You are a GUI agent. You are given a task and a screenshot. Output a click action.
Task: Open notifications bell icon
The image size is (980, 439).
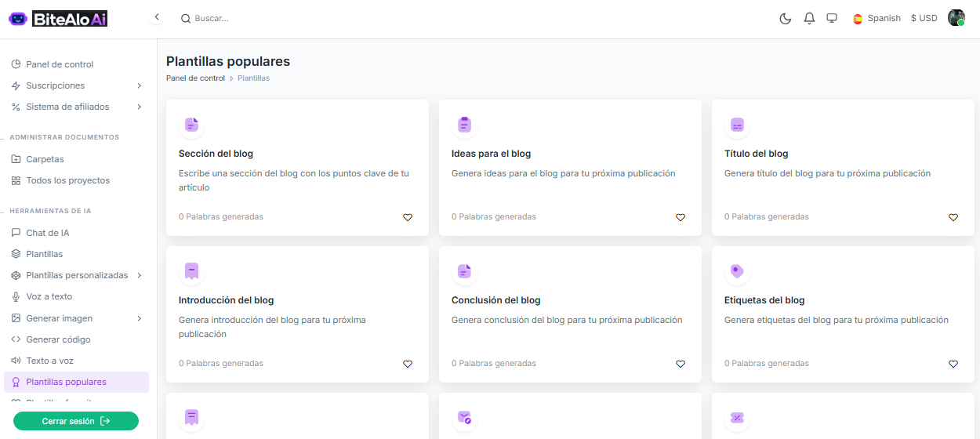[x=809, y=18]
